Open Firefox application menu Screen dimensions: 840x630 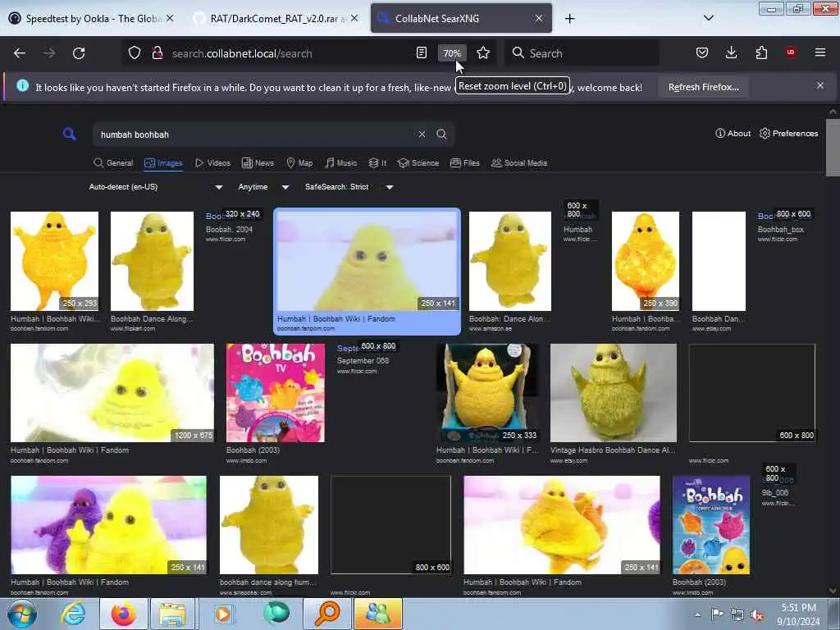click(x=819, y=52)
